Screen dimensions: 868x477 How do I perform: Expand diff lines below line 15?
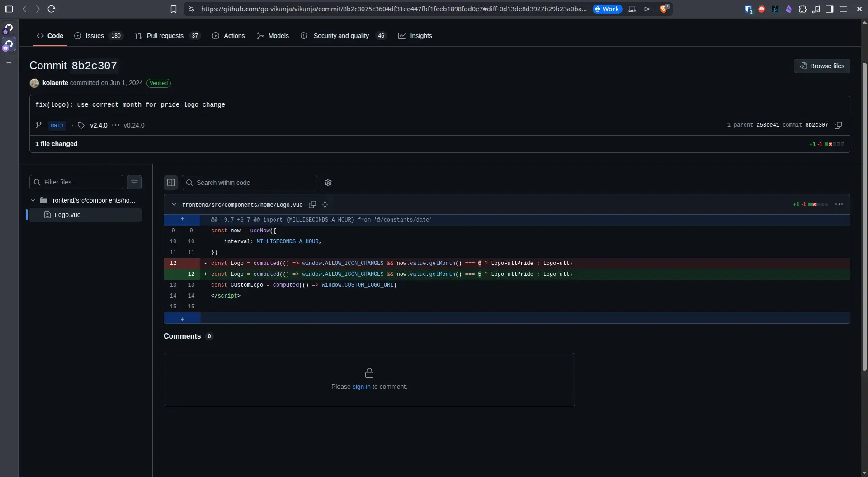point(182,318)
